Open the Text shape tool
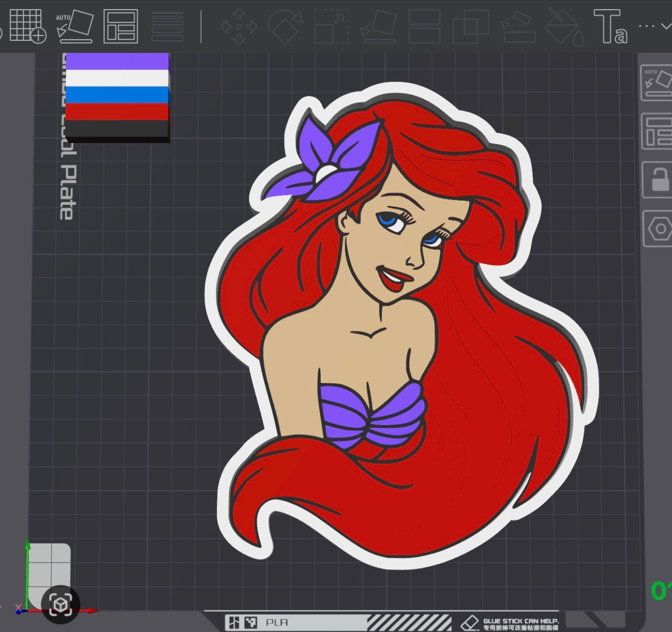This screenshot has width=672, height=632. coord(610,26)
